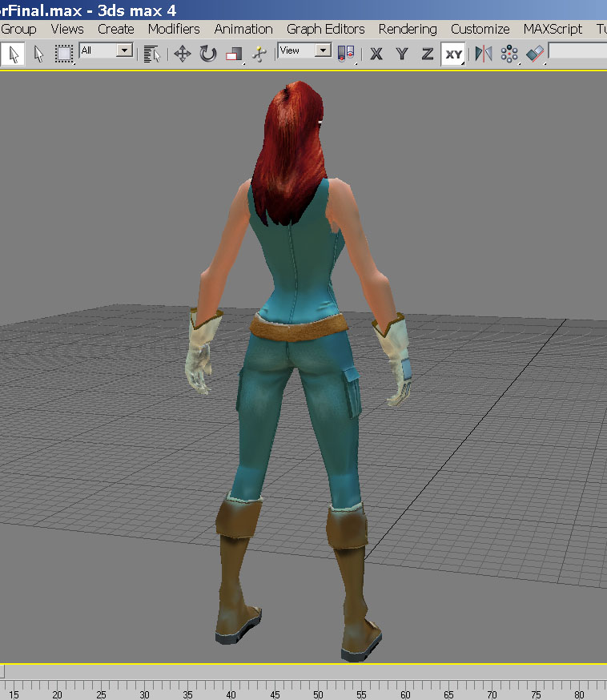The height and width of the screenshot is (700, 607).
Task: Open the View reference coordinate dropdown
Action: [x=323, y=50]
